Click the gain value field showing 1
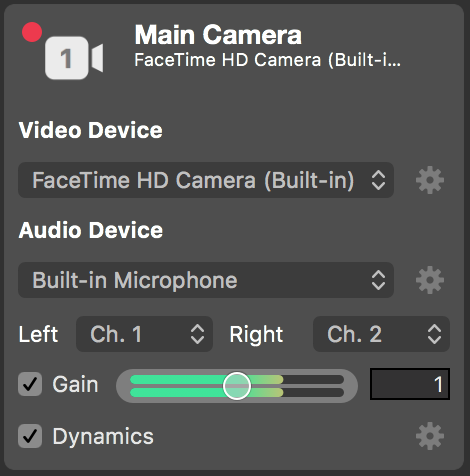Screen dimensions: 470x476 point(410,384)
